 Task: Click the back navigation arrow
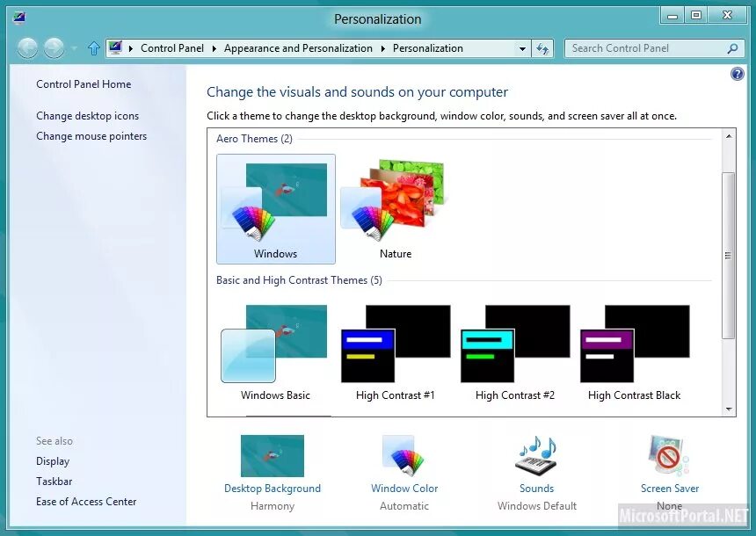[x=27, y=48]
